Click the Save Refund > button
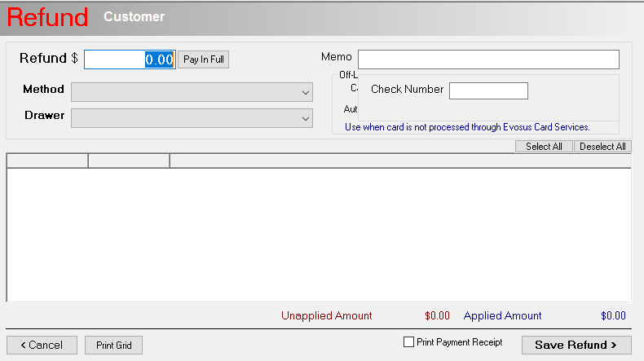Screen dimensions: 644x361 pyautogui.click(x=576, y=346)
